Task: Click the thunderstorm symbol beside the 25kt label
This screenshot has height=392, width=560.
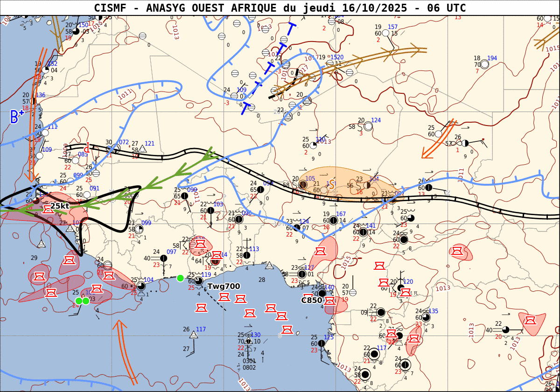Action: pyautogui.click(x=48, y=210)
